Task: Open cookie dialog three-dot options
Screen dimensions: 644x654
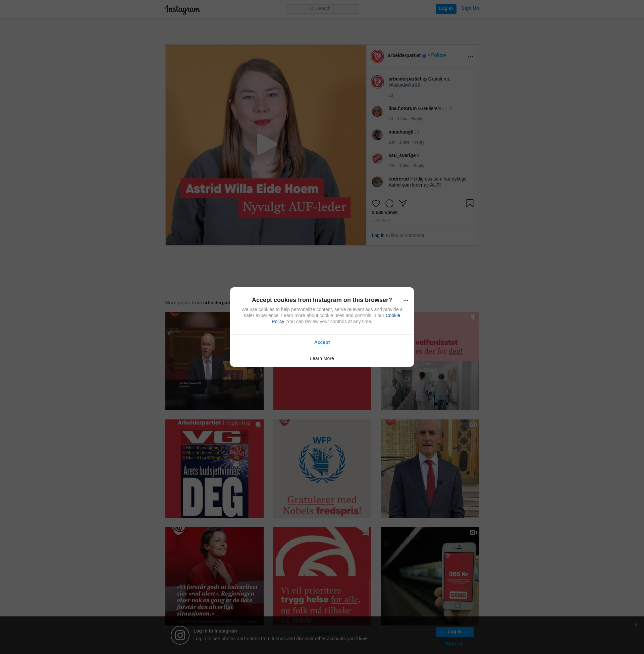Action: click(x=406, y=300)
